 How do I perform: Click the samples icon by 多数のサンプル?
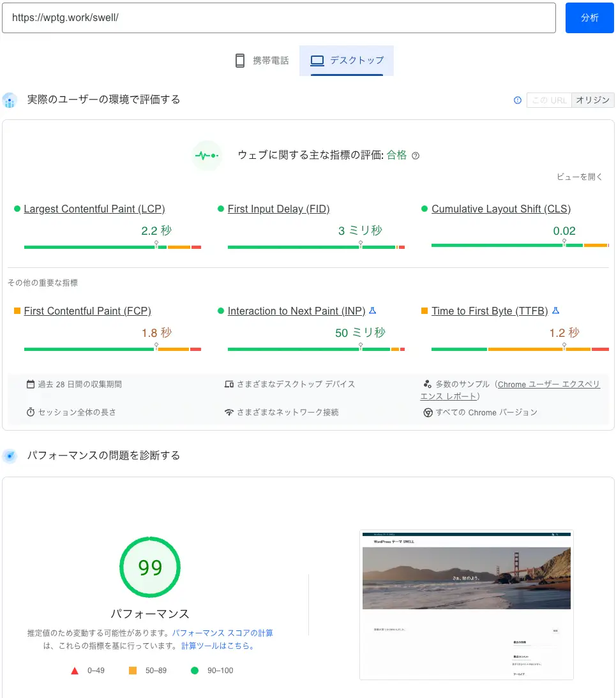point(427,384)
